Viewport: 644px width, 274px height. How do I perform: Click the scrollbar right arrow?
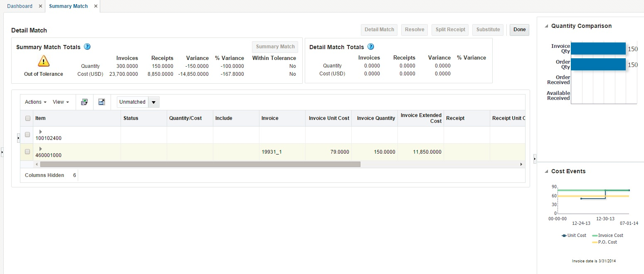click(521, 164)
